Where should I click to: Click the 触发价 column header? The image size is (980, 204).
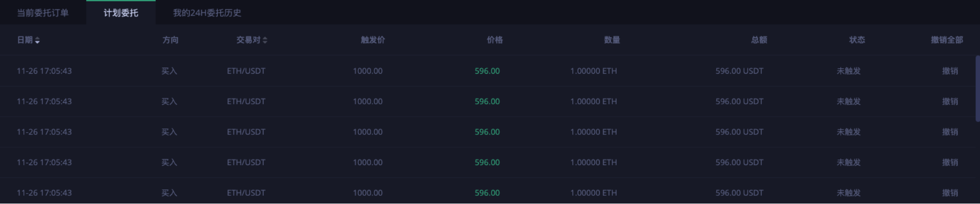pos(372,40)
